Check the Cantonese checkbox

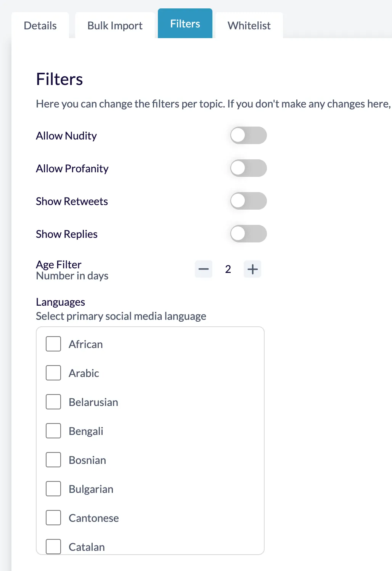tap(53, 518)
